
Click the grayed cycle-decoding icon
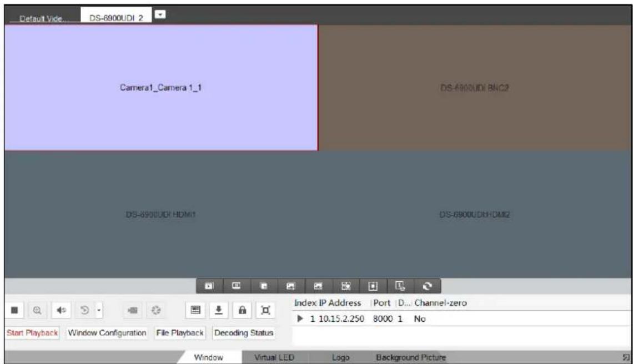[x=156, y=310]
